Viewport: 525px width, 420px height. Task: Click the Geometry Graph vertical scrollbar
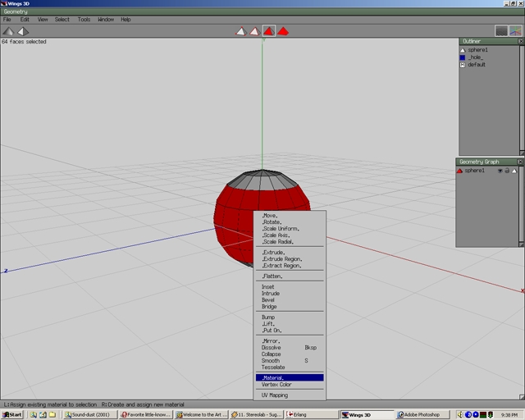521,203
